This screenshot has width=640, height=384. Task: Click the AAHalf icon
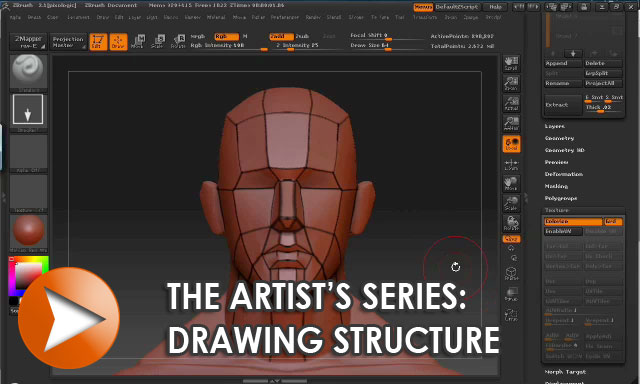pos(511,123)
